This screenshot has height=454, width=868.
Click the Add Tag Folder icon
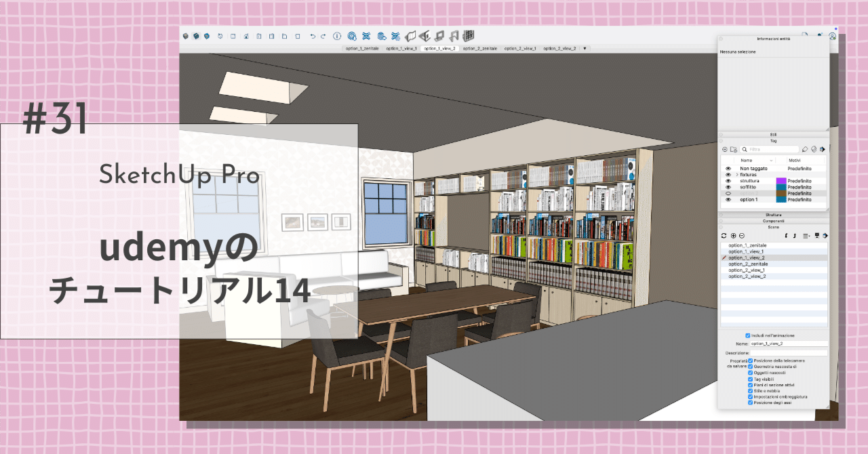tap(733, 149)
